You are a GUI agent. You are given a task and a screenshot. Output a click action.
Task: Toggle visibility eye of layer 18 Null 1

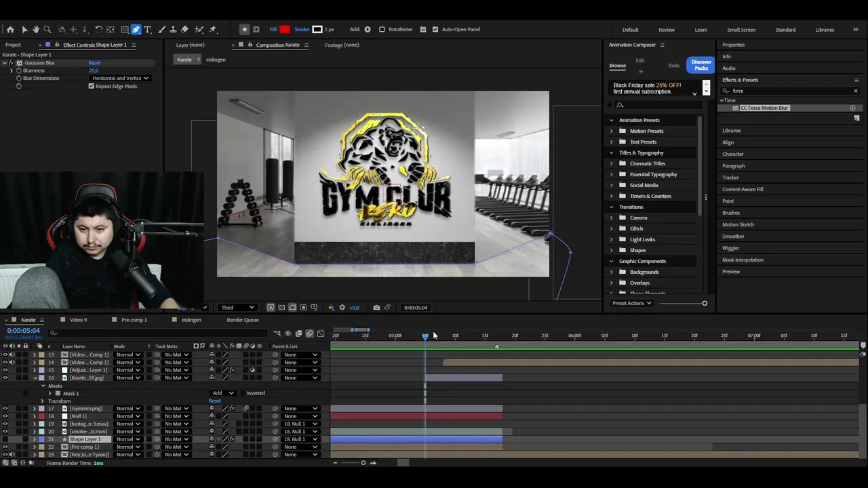pos(5,416)
